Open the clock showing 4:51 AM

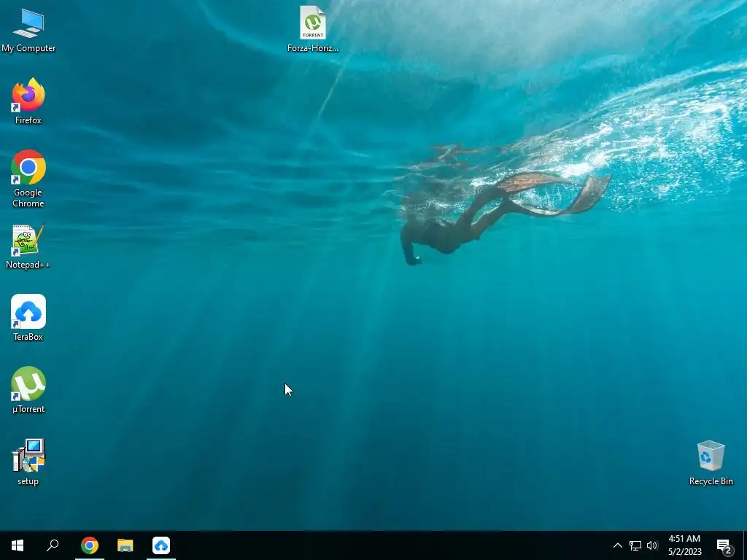684,545
